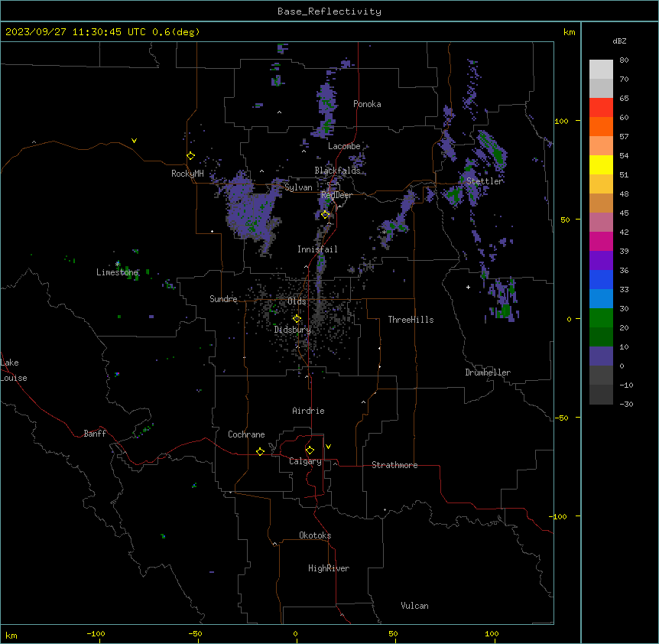The width and height of the screenshot is (659, 644).
Task: Click the Blackfalds label
Action: coord(337,171)
